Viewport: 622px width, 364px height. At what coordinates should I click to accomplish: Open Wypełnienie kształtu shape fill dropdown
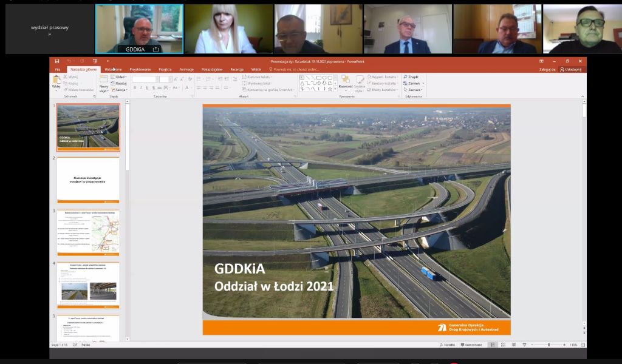382,77
